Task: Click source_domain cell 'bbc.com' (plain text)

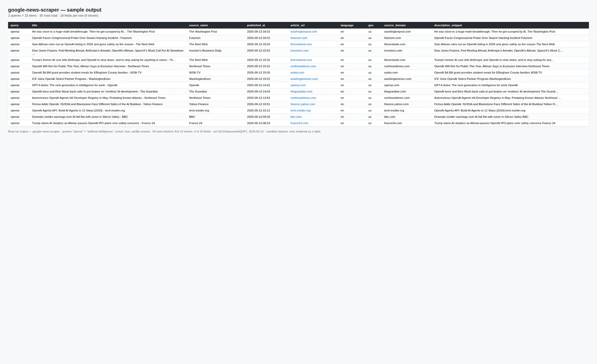Action: pyautogui.click(x=390, y=117)
